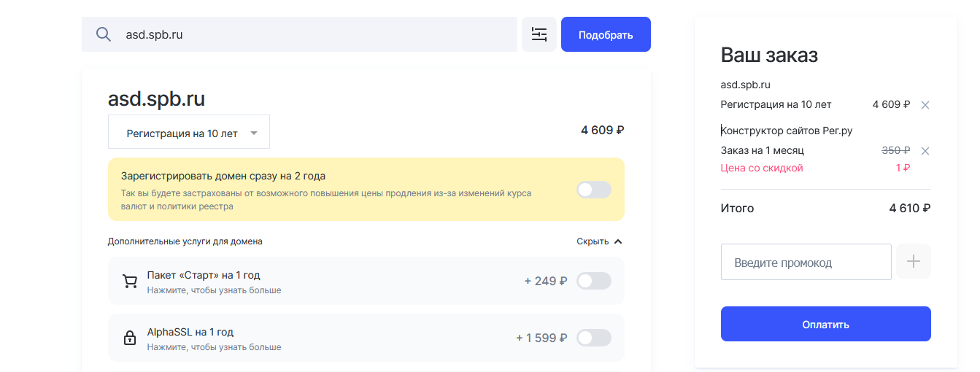This screenshot has width=980, height=372.
Task: Toggle on Пакет «Старт» на 1 год
Action: pyautogui.click(x=593, y=281)
